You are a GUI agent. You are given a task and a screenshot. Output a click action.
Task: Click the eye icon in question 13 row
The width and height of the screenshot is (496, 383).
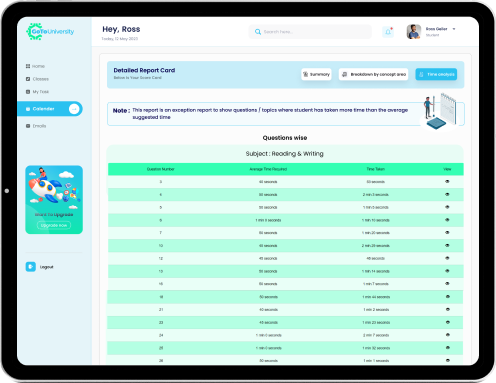447,271
